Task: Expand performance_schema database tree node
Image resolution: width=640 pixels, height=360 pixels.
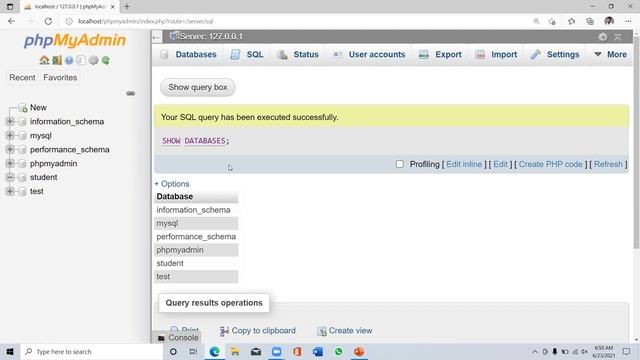Action: point(10,149)
